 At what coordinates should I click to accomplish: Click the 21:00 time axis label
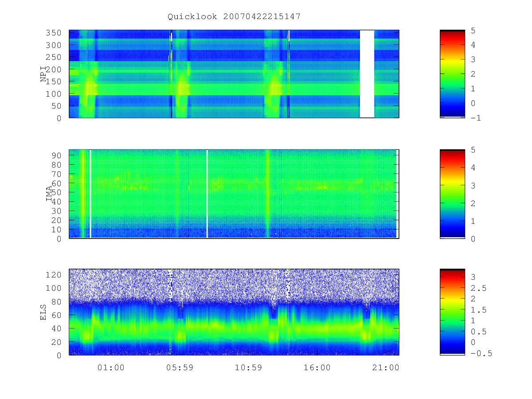click(386, 368)
